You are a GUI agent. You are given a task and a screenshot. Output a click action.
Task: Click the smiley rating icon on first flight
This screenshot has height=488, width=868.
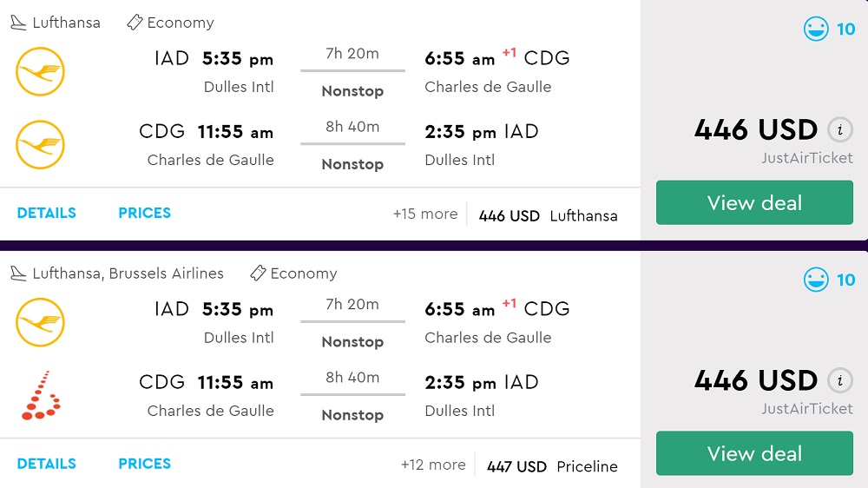point(816,30)
